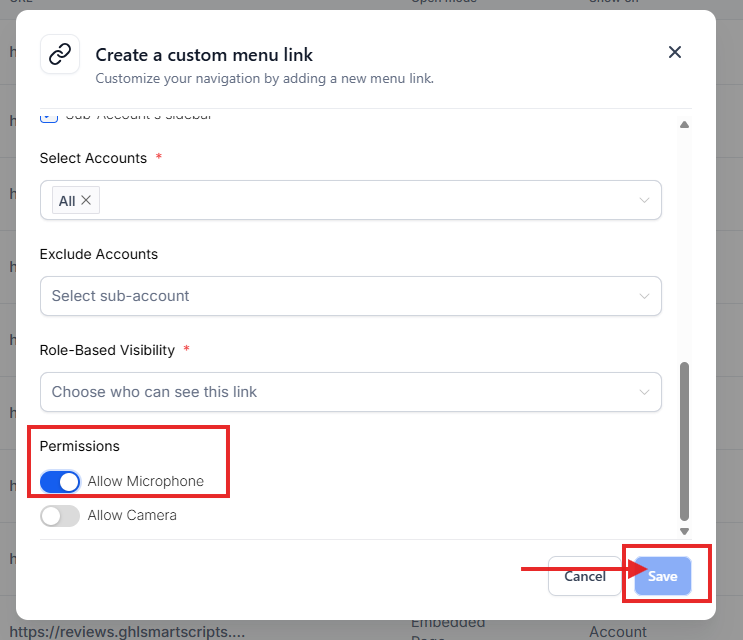Open the Select Accounts dropdown chevron

click(644, 200)
